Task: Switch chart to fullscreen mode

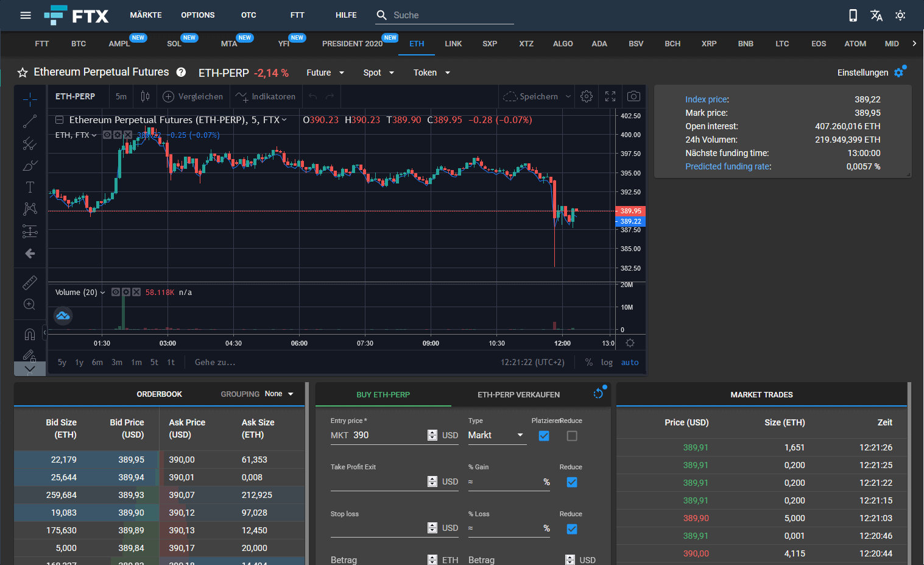Action: pyautogui.click(x=610, y=96)
